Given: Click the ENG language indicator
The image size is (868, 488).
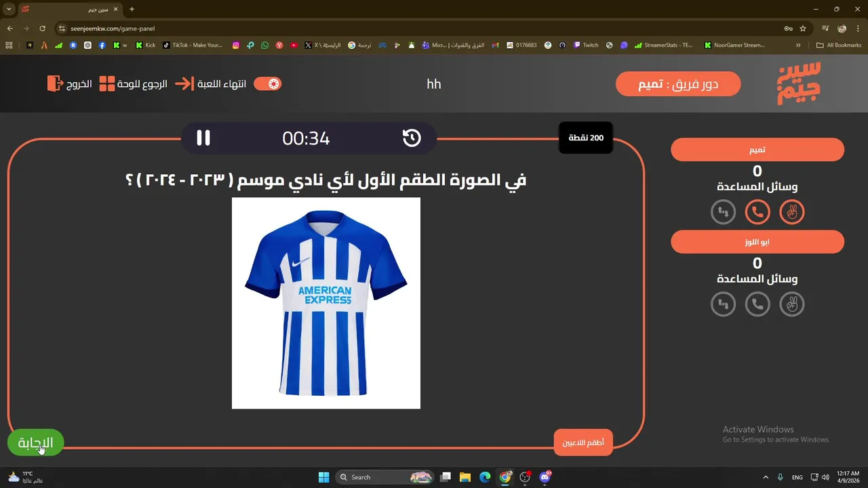Looking at the screenshot, I should tap(797, 477).
